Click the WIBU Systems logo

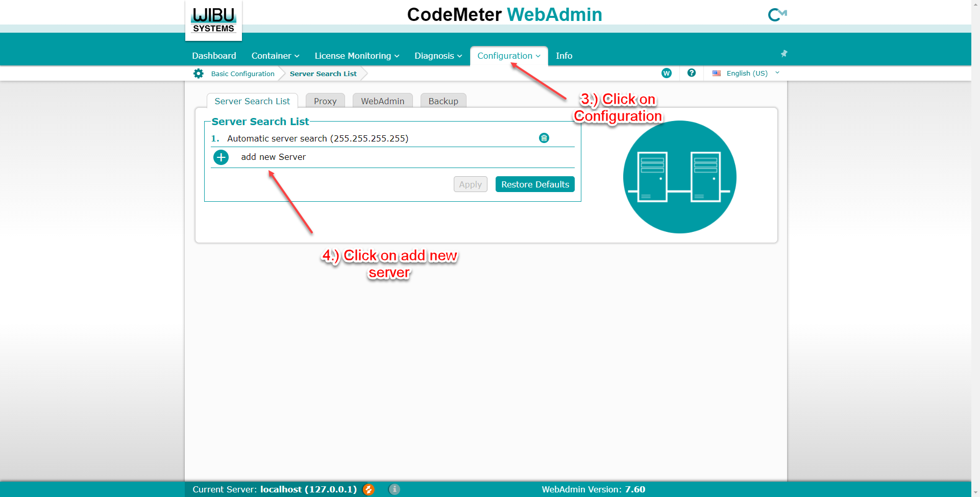(213, 20)
